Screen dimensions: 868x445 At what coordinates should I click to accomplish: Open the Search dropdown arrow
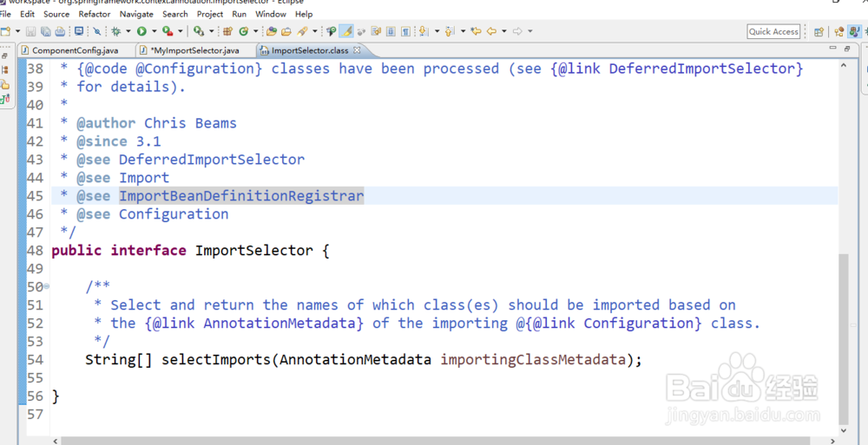point(314,31)
